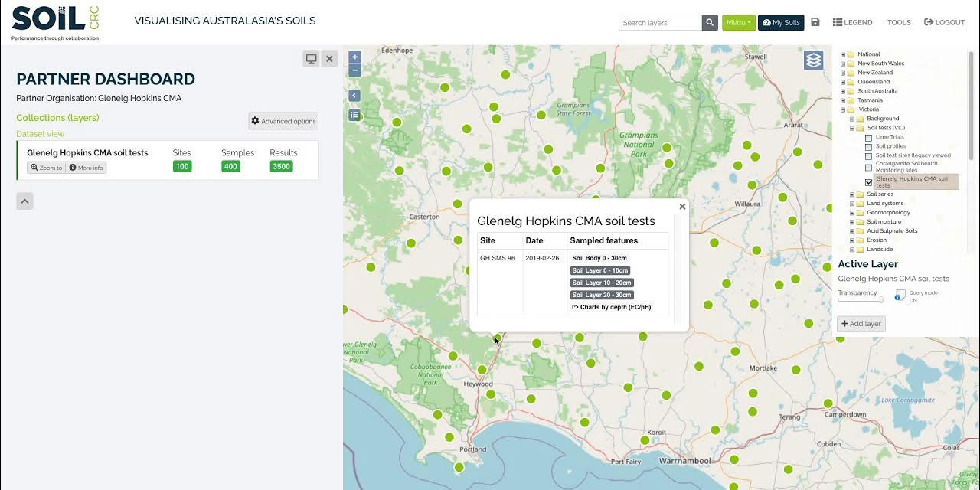980x490 pixels.
Task: Click the layer tree scrollbar
Action: [972, 105]
